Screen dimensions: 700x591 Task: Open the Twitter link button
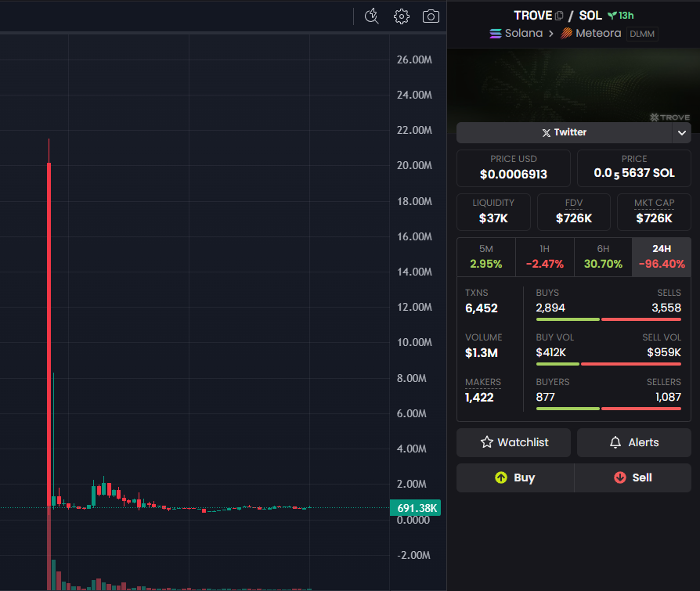point(565,132)
